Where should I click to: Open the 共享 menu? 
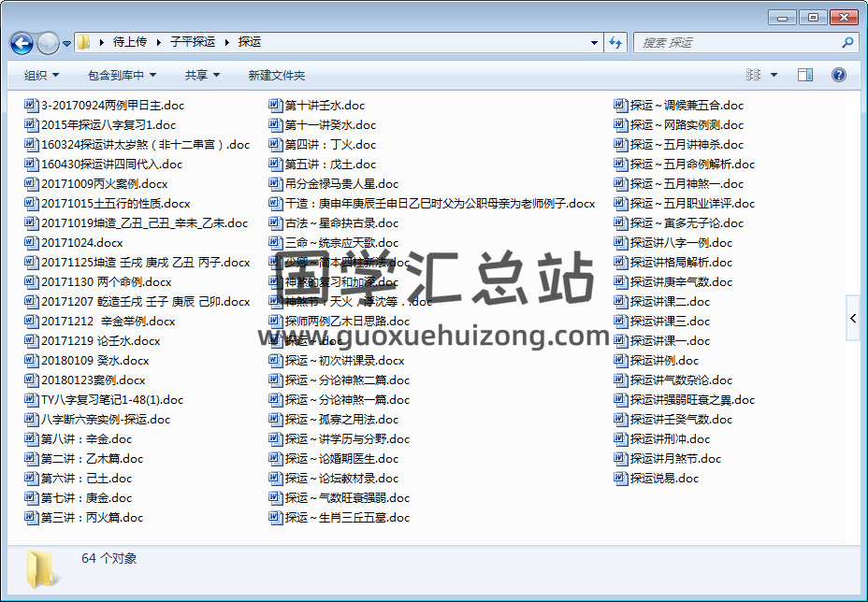(202, 75)
